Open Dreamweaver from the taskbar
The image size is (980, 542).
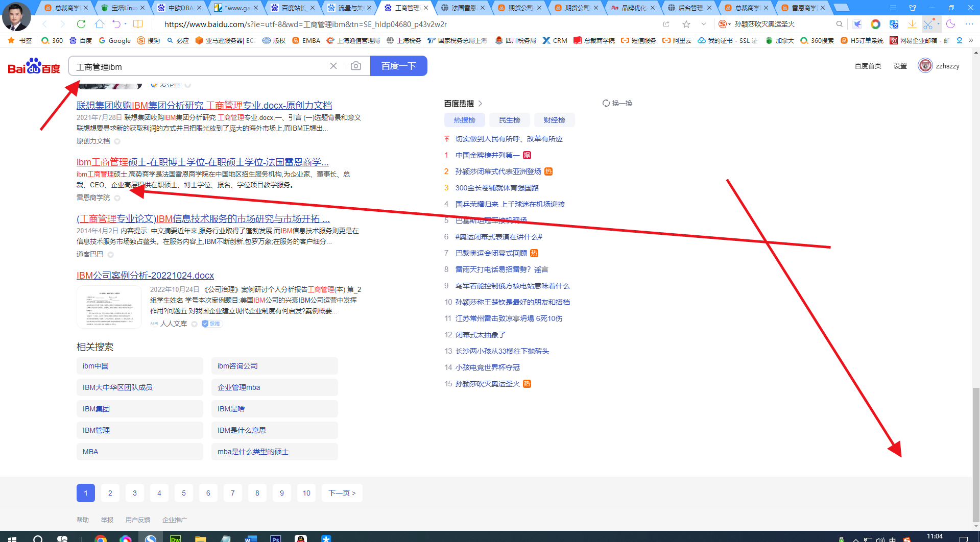click(175, 538)
